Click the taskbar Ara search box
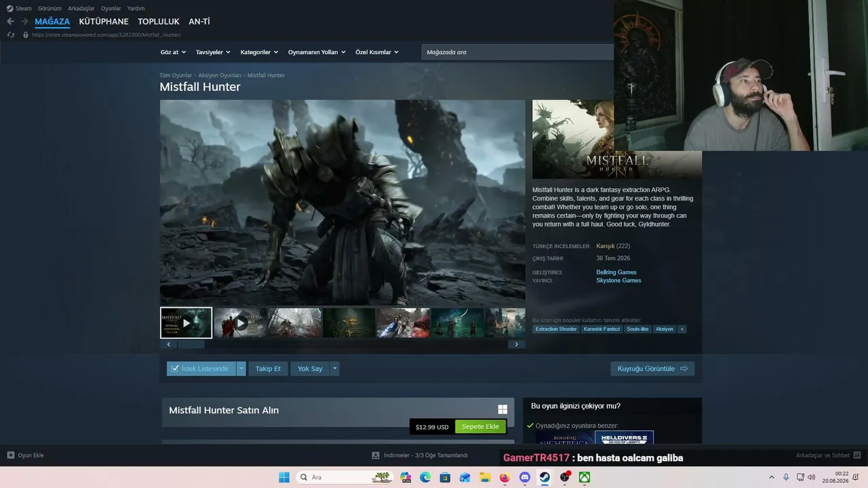This screenshot has height=488, width=868. point(345,477)
